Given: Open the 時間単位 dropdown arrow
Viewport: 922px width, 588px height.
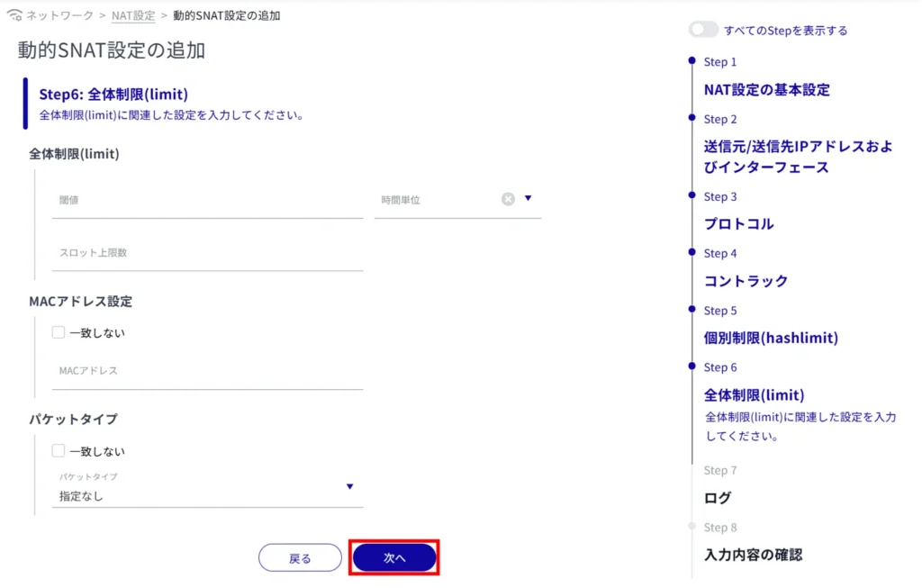Looking at the screenshot, I should [x=529, y=199].
